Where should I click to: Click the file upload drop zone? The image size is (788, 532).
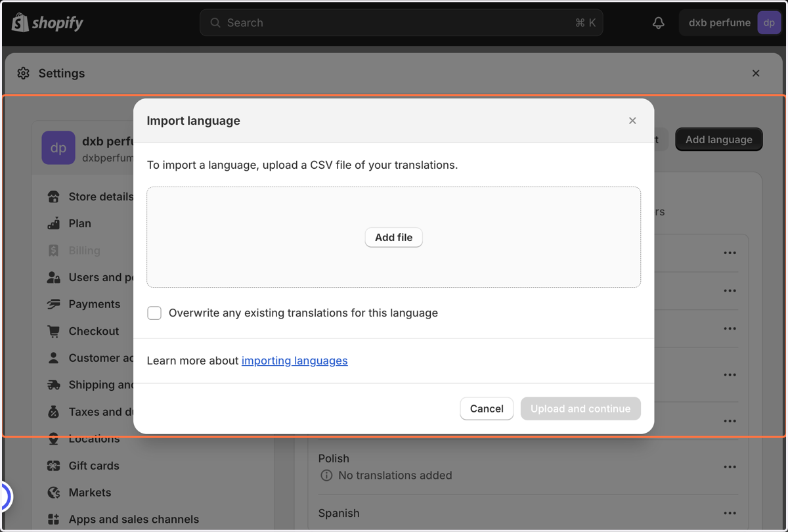pyautogui.click(x=394, y=238)
